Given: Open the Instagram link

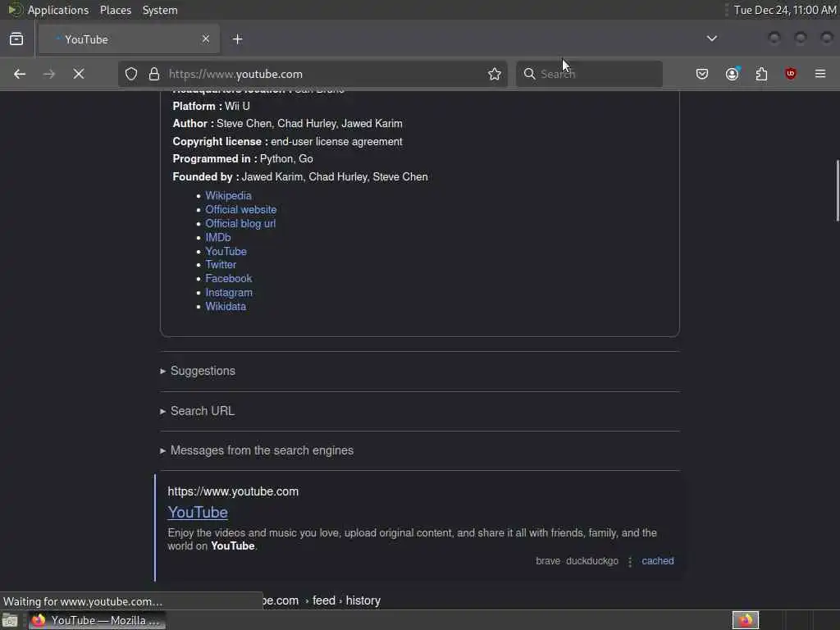Looking at the screenshot, I should [229, 293].
